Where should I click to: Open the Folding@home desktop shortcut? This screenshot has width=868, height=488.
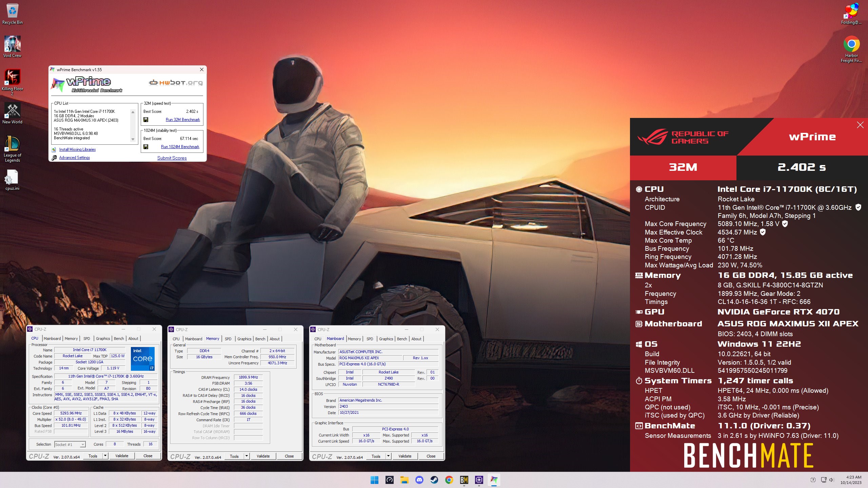click(851, 14)
